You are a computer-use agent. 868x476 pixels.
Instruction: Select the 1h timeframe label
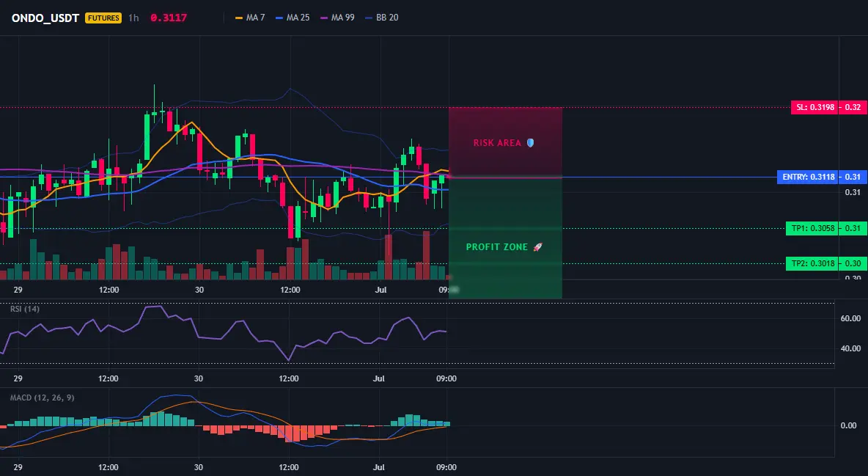point(133,18)
